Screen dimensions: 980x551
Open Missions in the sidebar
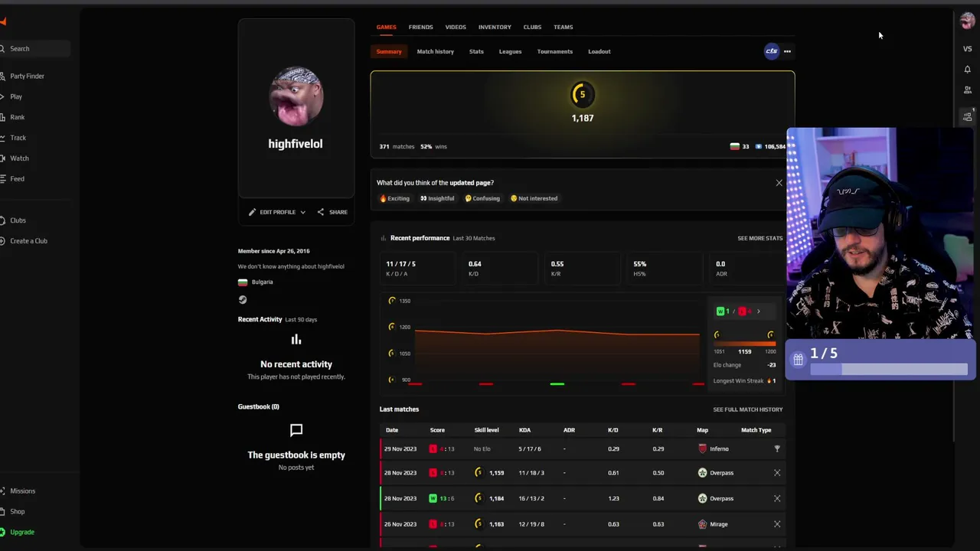22,491
